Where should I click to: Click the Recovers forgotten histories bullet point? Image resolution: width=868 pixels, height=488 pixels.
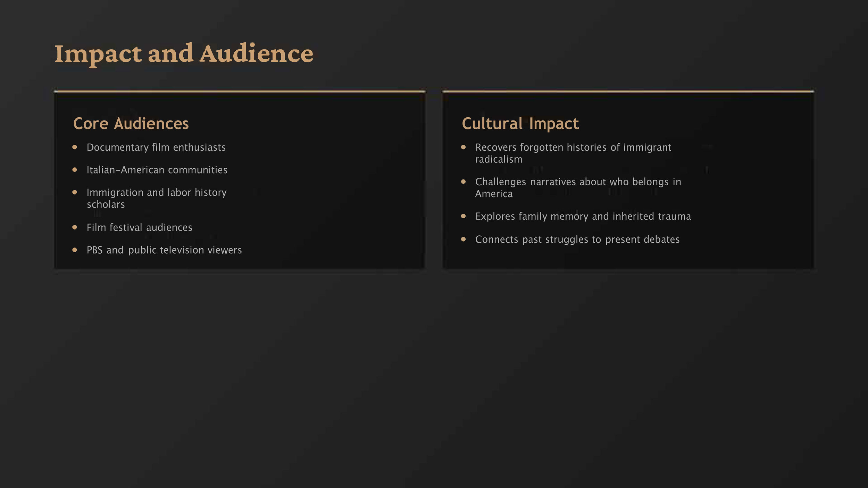(x=573, y=153)
